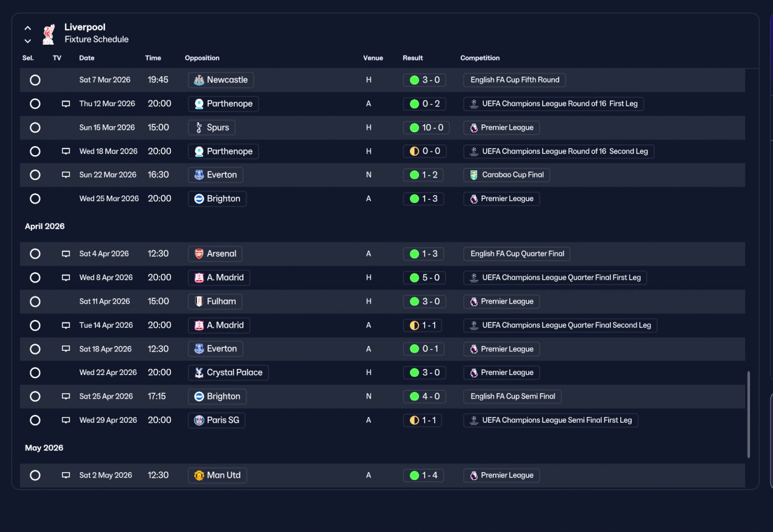The height and width of the screenshot is (532, 773).
Task: Click the Carabao Cup competition logo
Action: pyautogui.click(x=474, y=175)
